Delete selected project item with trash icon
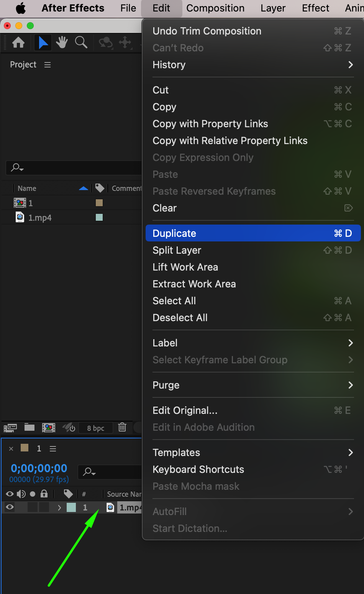This screenshot has height=594, width=364. point(122,427)
